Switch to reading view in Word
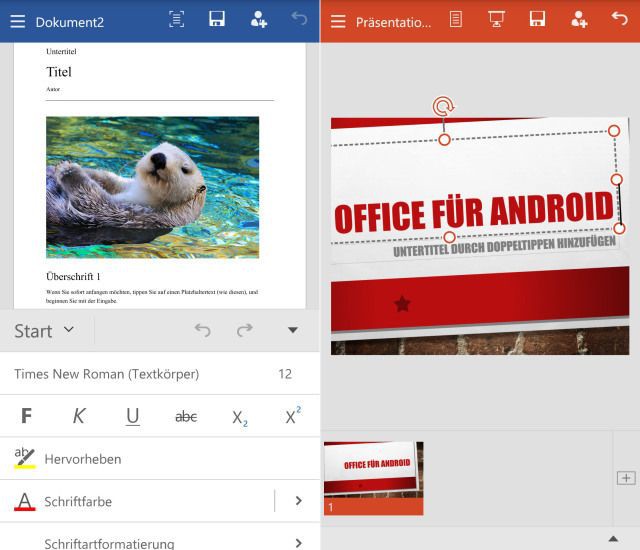Screen dimensions: 640x550 [x=176, y=20]
